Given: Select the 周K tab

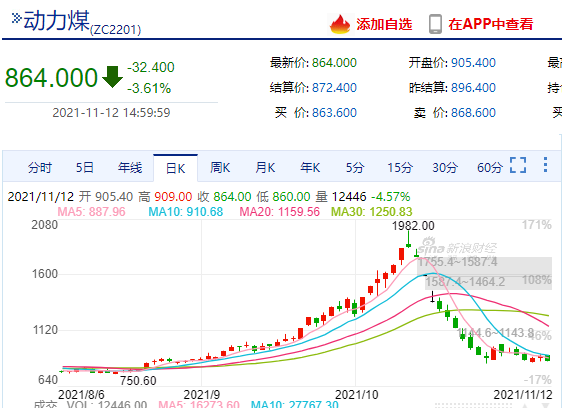Looking at the screenshot, I should tap(220, 167).
